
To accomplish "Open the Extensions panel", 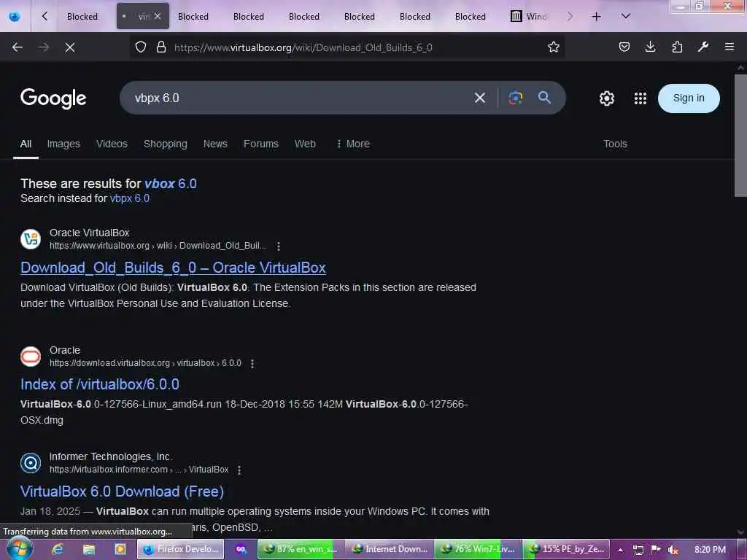I will click(x=677, y=47).
